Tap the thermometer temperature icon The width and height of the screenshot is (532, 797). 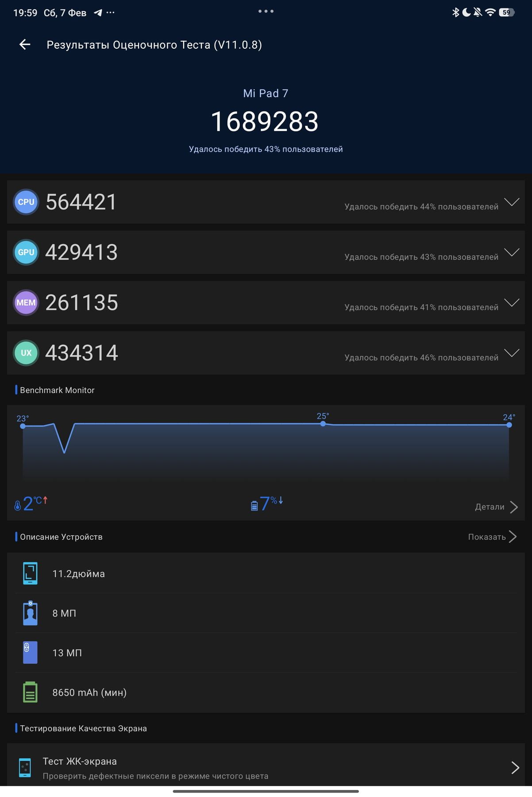[x=18, y=505]
